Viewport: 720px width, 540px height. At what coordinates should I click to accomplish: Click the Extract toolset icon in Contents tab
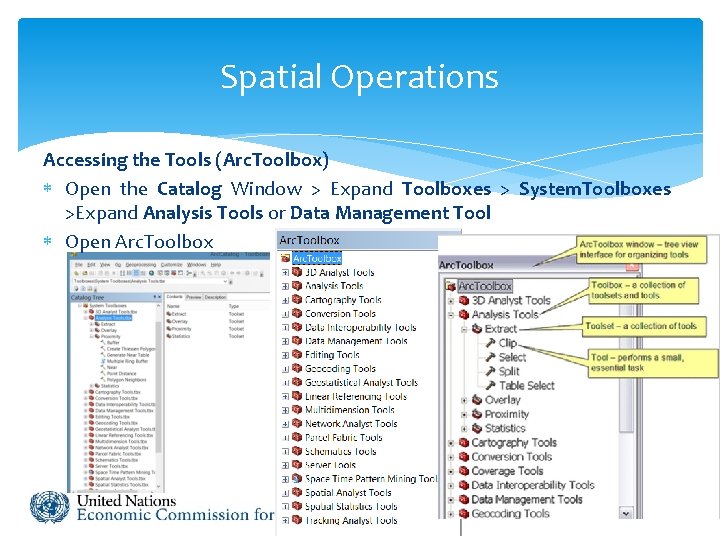[x=169, y=314]
